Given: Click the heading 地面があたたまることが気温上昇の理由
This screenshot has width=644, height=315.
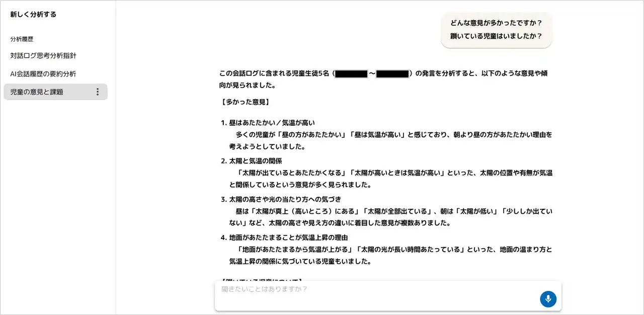Looking at the screenshot, I should [x=289, y=238].
